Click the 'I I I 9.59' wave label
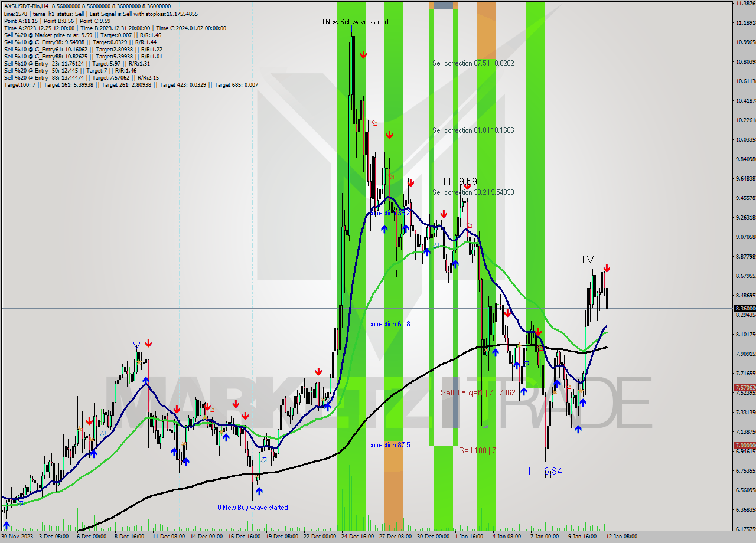This screenshot has width=756, height=543. click(460, 181)
